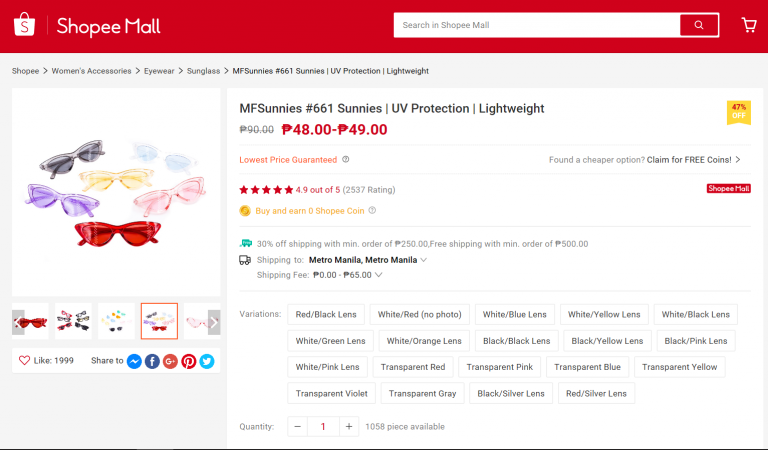Share to Google Plus icon

[170, 361]
